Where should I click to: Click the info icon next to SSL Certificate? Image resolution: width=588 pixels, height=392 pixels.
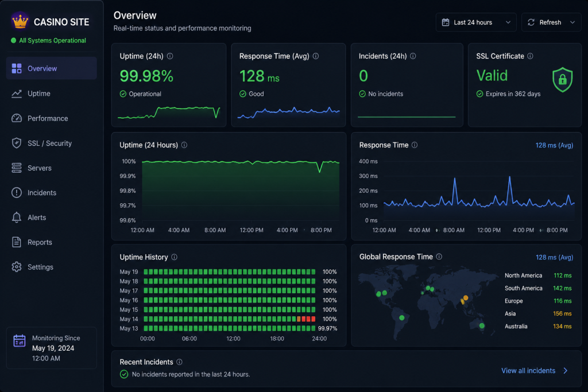point(530,56)
